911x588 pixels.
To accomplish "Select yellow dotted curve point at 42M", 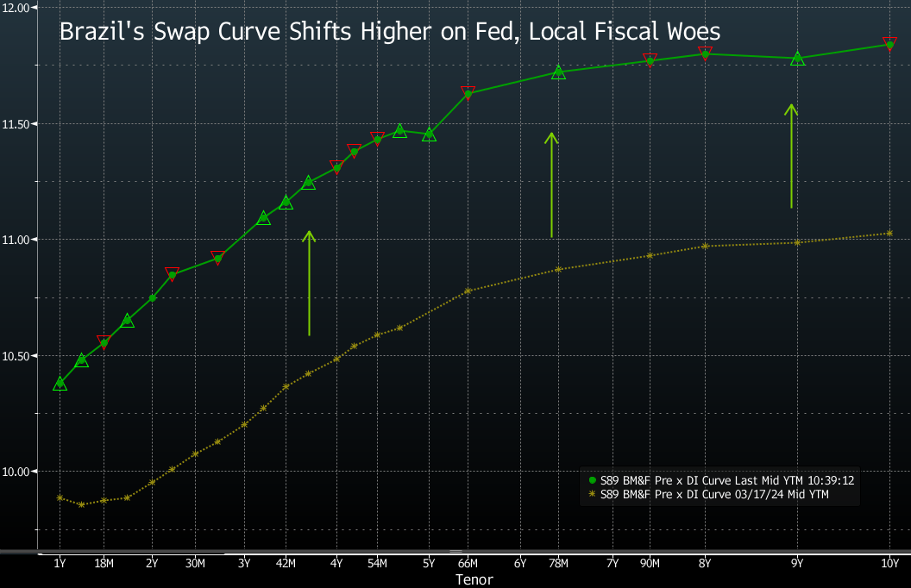I will point(286,386).
